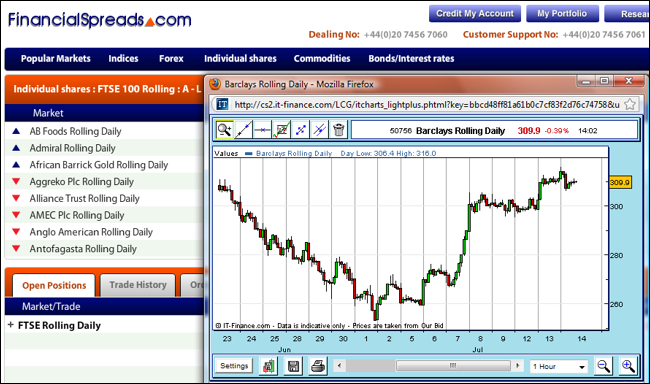The height and width of the screenshot is (384, 650).
Task: Open AB Foods Rolling Daily market
Action: tap(75, 131)
